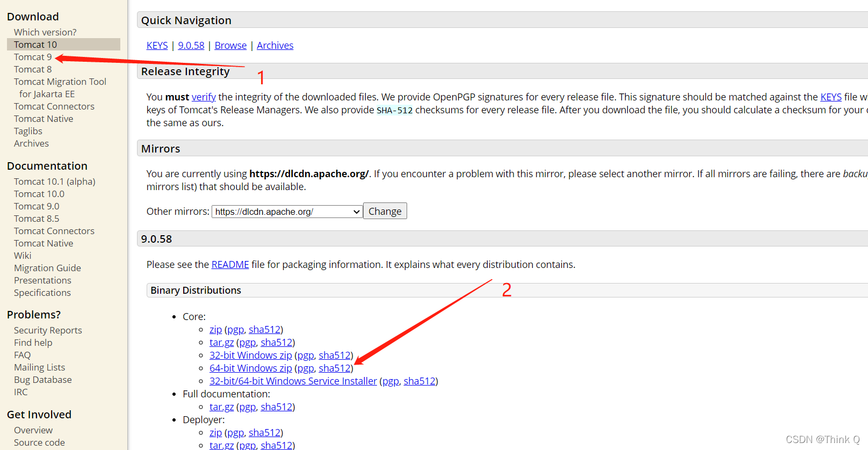Jump to 9.0.58 in Quick Navigation
The height and width of the screenshot is (450, 868).
191,46
